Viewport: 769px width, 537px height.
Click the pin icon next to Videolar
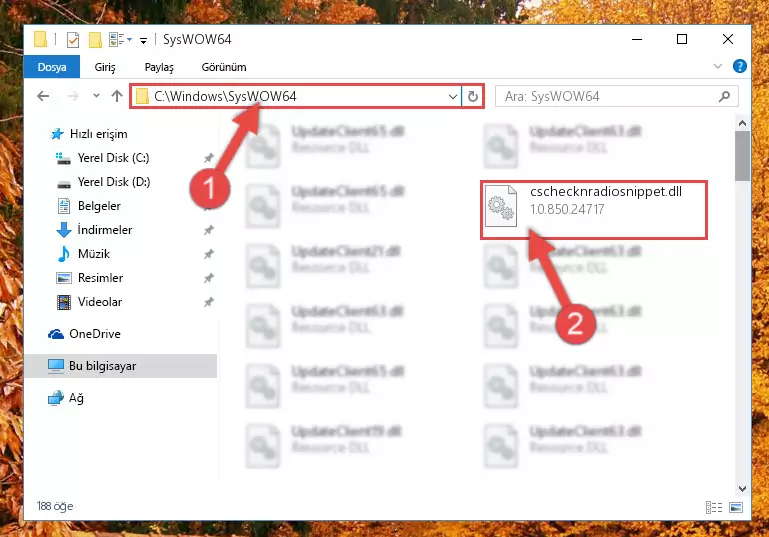tap(209, 302)
